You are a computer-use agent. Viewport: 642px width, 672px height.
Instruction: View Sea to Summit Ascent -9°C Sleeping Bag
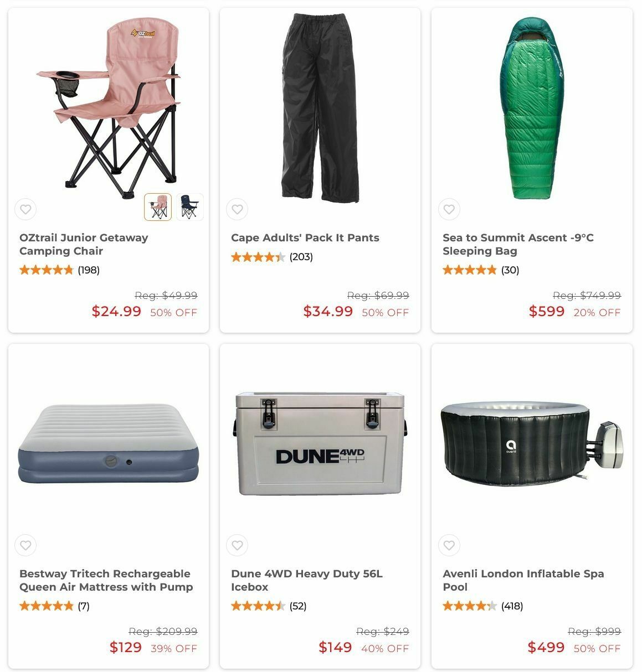(x=518, y=244)
